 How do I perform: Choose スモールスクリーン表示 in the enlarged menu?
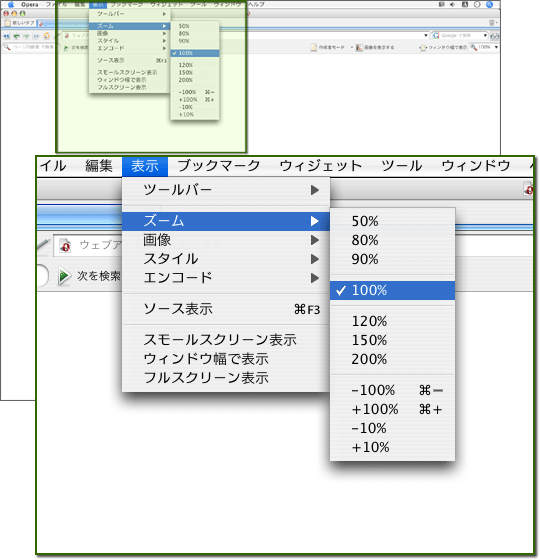coord(226,340)
